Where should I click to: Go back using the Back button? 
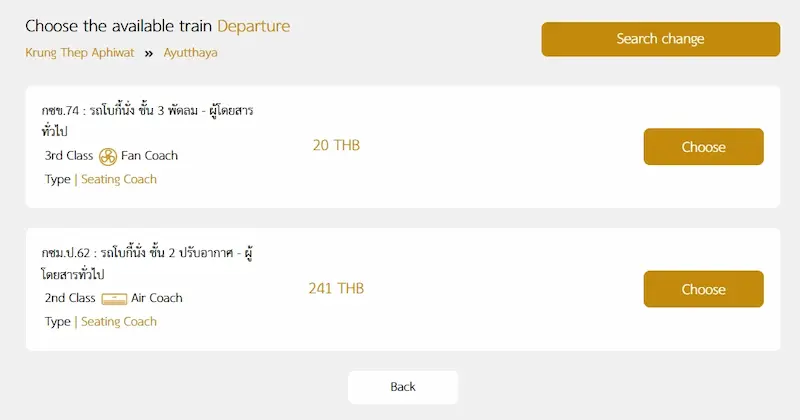402,387
